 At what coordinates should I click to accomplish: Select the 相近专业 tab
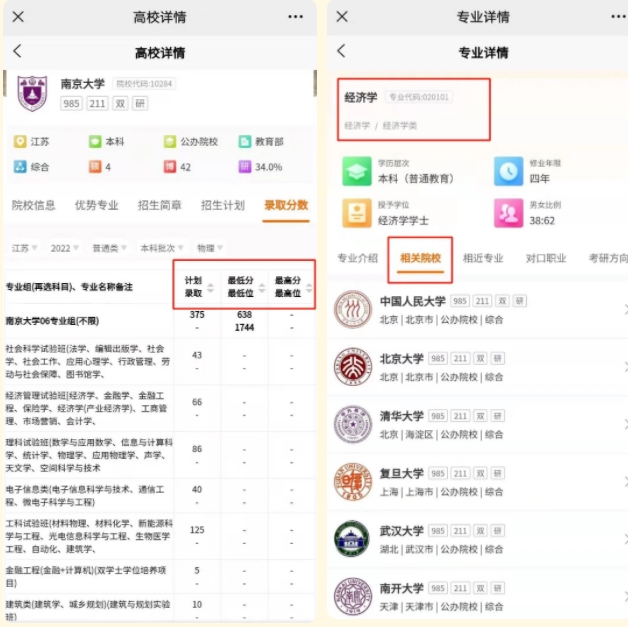tap(483, 258)
